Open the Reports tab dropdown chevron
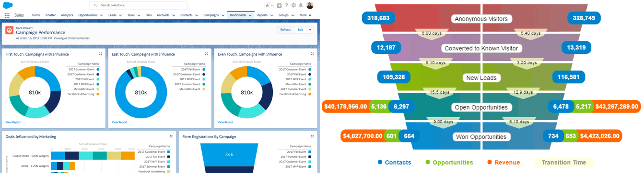 point(272,15)
